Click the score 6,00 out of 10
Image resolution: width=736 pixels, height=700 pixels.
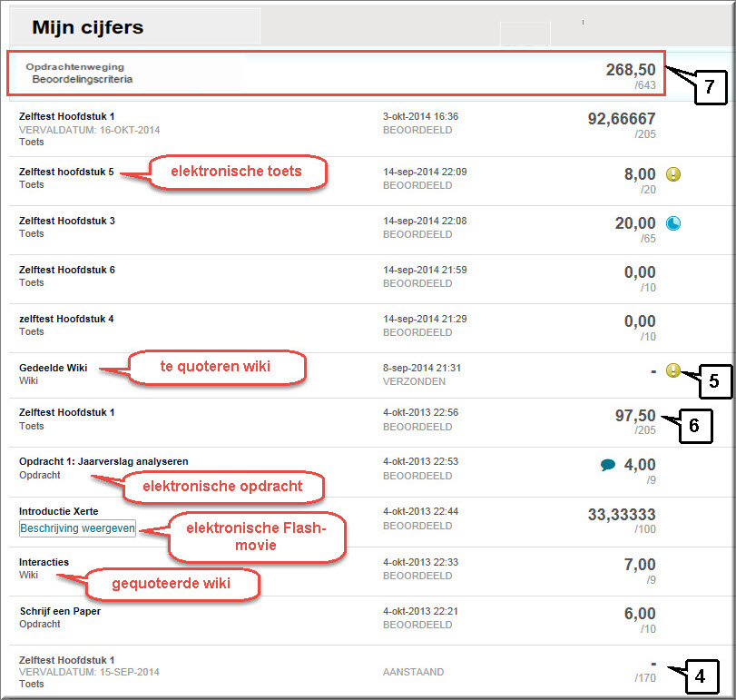(x=639, y=614)
